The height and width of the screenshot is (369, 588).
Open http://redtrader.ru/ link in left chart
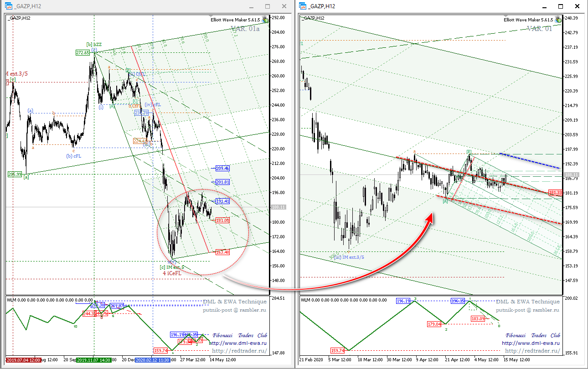point(239,351)
